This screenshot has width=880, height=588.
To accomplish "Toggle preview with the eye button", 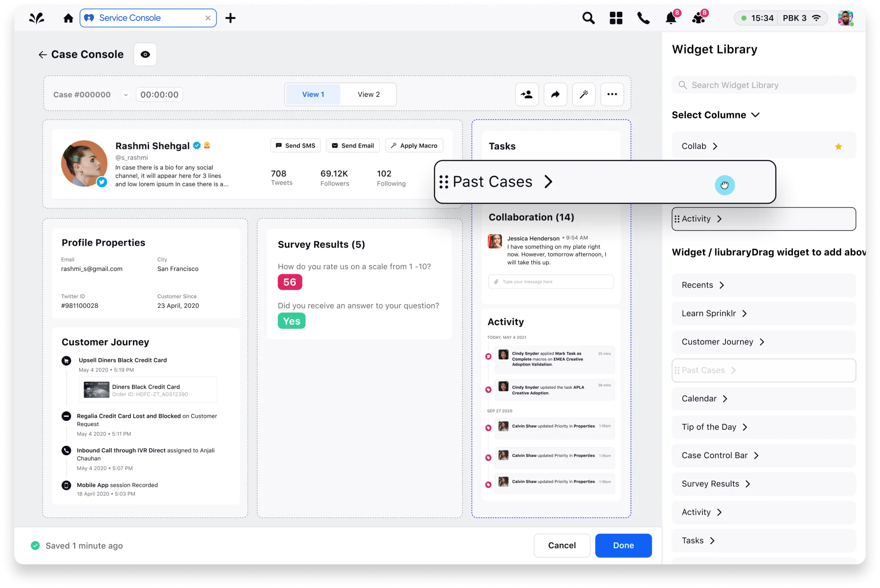I will [145, 55].
